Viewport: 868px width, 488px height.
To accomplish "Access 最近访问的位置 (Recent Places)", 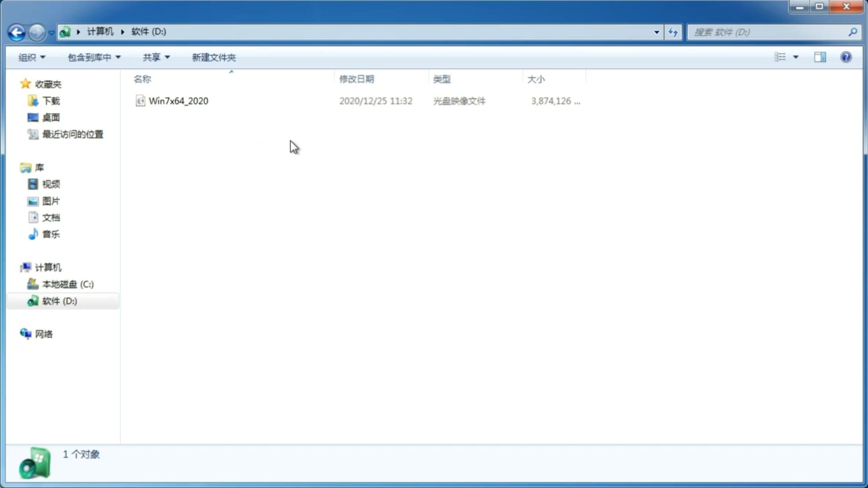I will pyautogui.click(x=72, y=134).
